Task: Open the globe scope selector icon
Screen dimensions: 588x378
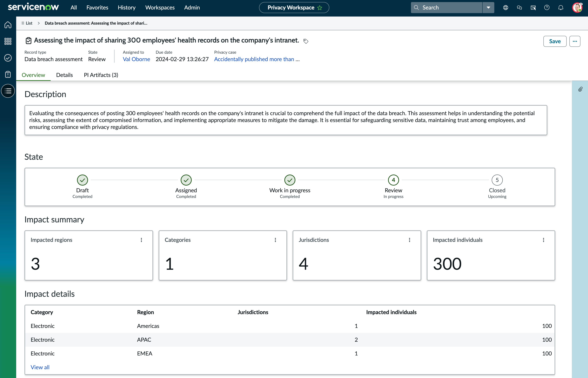Action: pos(506,8)
